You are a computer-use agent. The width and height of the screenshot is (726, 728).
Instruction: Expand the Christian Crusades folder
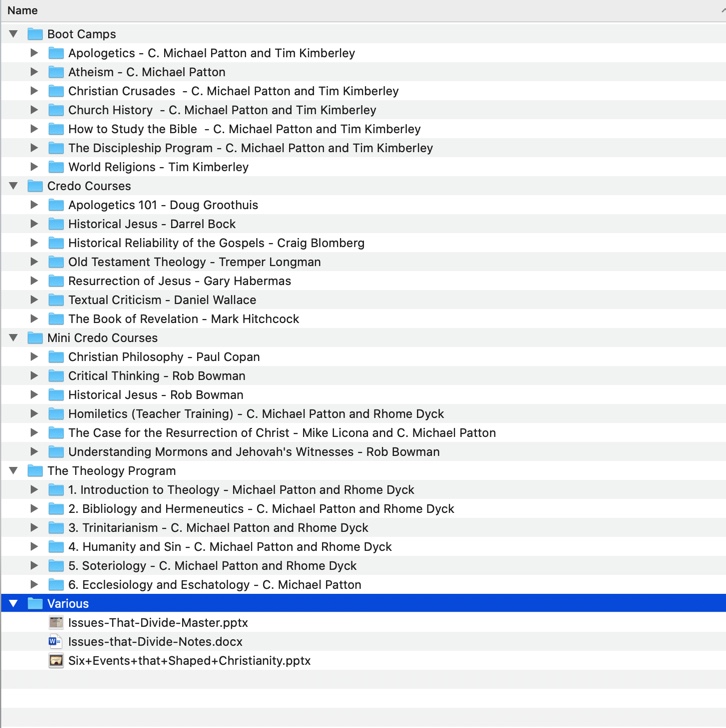point(34,91)
